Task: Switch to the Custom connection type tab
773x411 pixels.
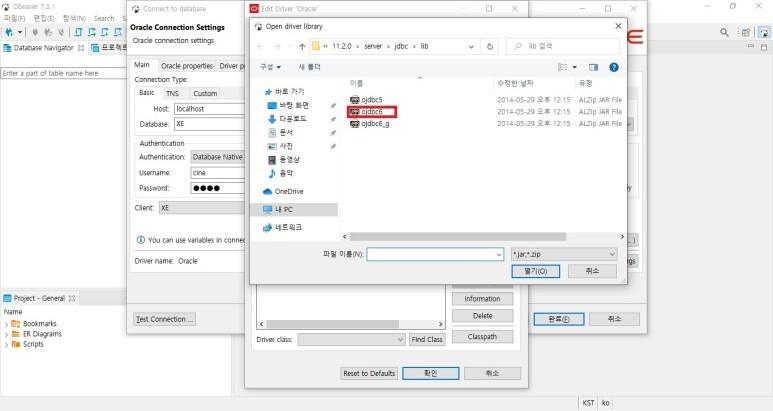Action: tap(205, 93)
